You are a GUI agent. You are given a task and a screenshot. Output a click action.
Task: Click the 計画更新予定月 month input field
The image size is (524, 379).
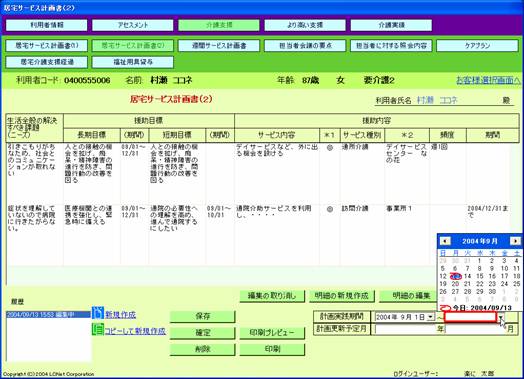[x=475, y=329]
